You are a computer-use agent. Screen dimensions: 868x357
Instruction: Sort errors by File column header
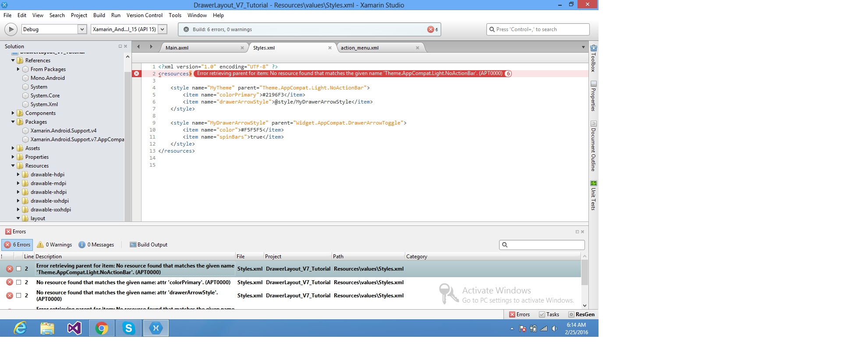[x=250, y=257]
